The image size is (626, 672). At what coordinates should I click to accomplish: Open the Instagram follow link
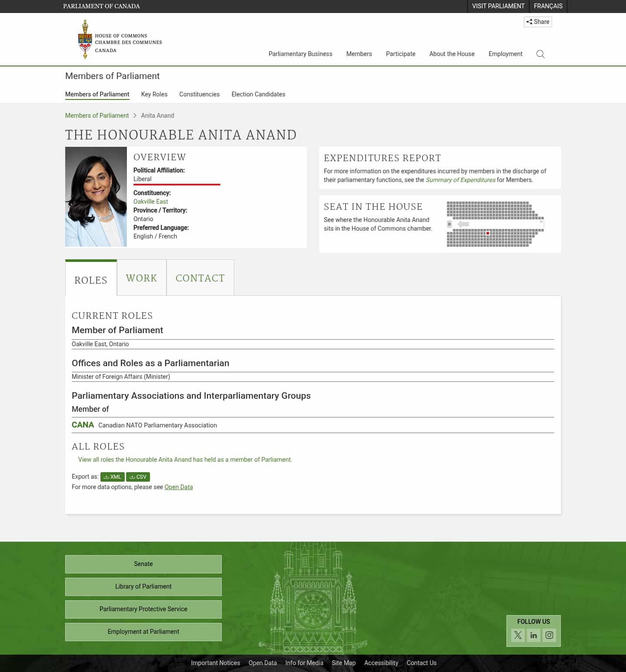coord(549,635)
